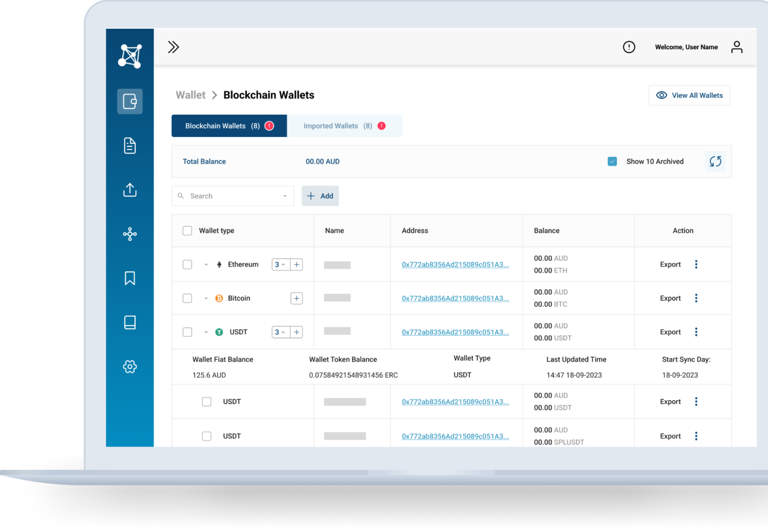
Task: Open the user profile icon
Action: click(736, 47)
